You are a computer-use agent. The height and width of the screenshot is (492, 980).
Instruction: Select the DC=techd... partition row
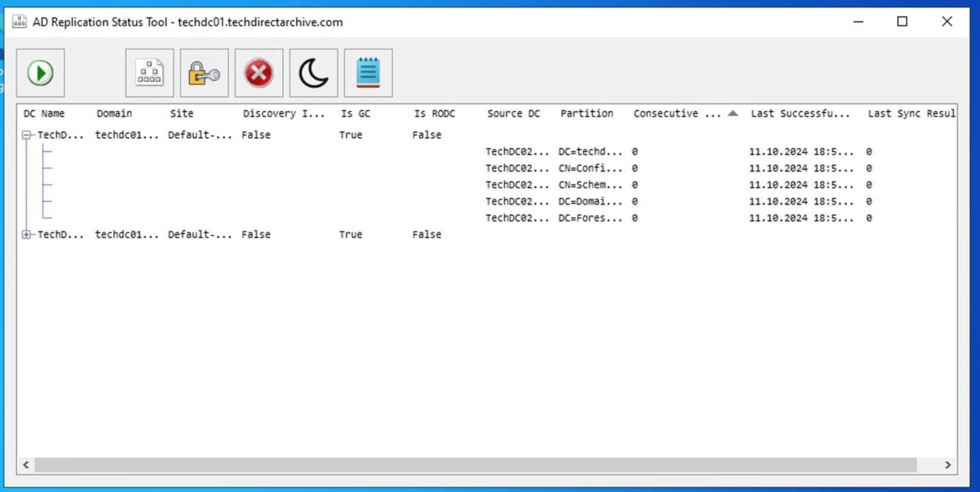(x=590, y=152)
